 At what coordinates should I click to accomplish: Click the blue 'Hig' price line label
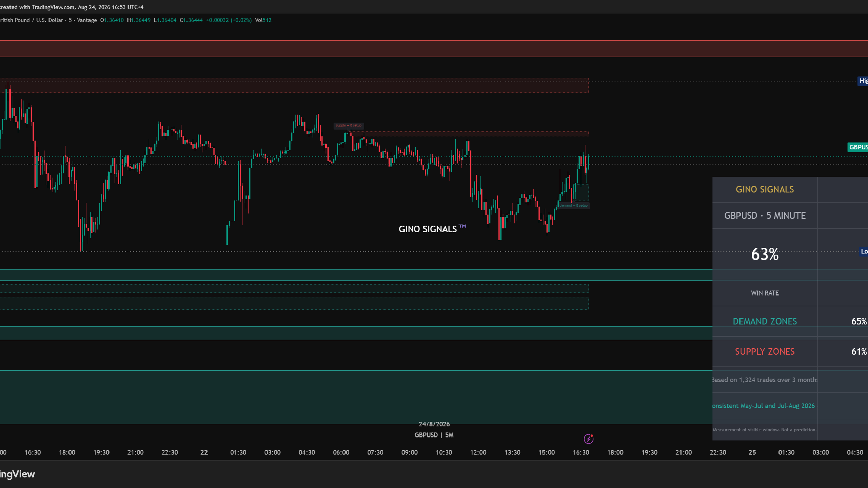click(x=863, y=81)
